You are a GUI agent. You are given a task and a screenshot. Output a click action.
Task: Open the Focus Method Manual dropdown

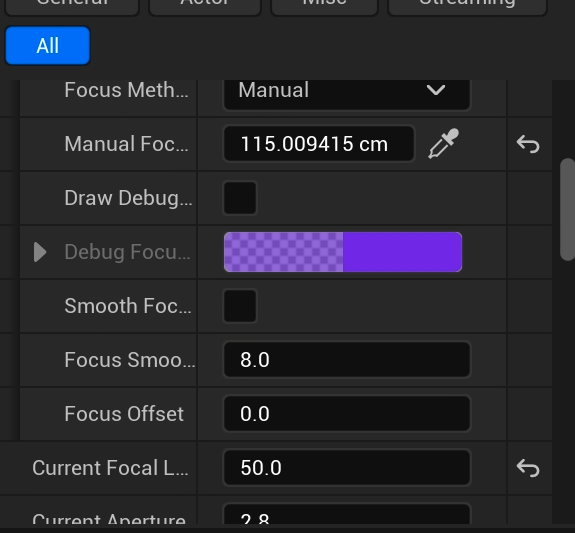click(347, 92)
